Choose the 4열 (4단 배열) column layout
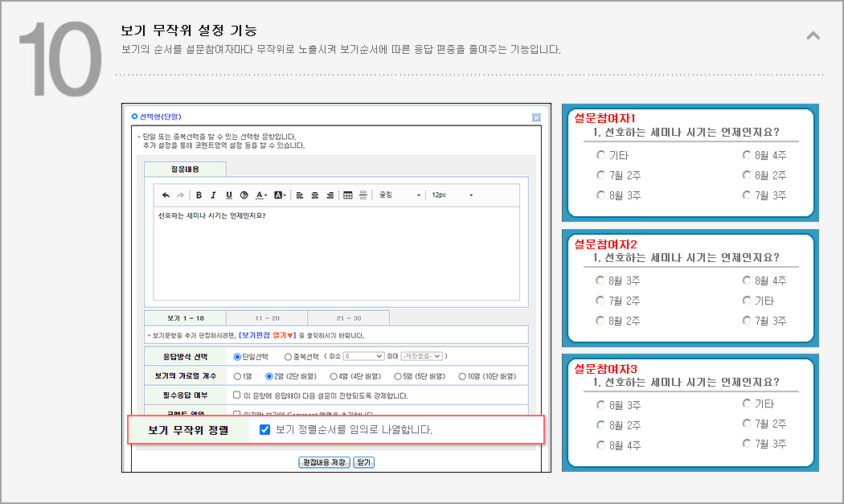This screenshot has width=844, height=504. (x=334, y=376)
